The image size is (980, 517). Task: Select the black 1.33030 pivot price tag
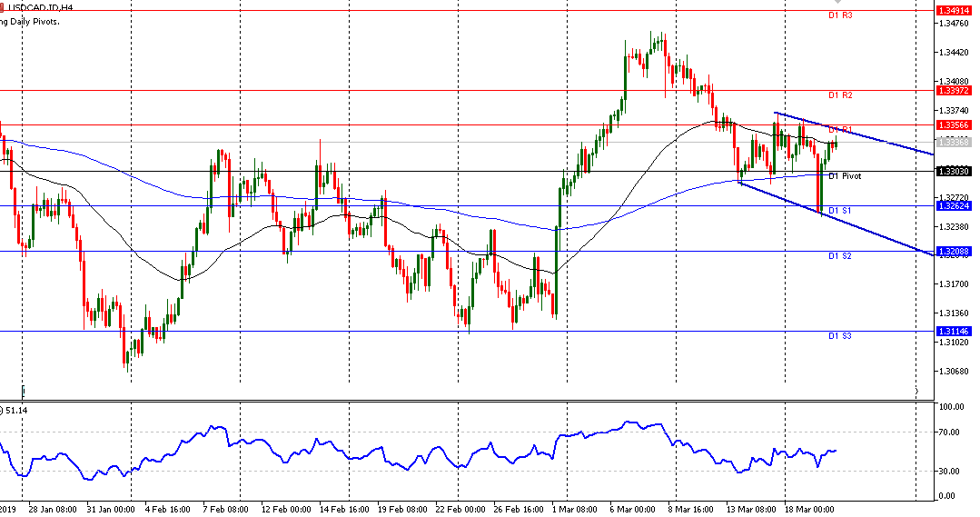[x=953, y=172]
